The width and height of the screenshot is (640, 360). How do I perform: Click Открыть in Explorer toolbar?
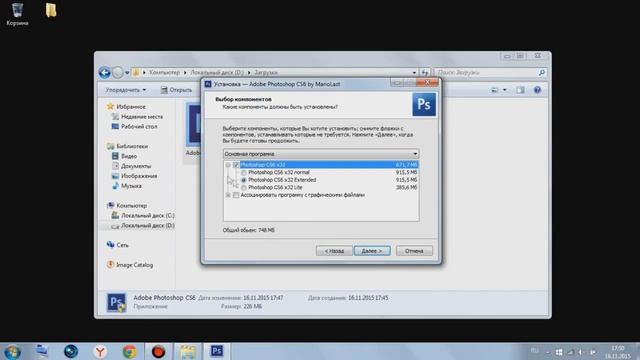pos(176,90)
